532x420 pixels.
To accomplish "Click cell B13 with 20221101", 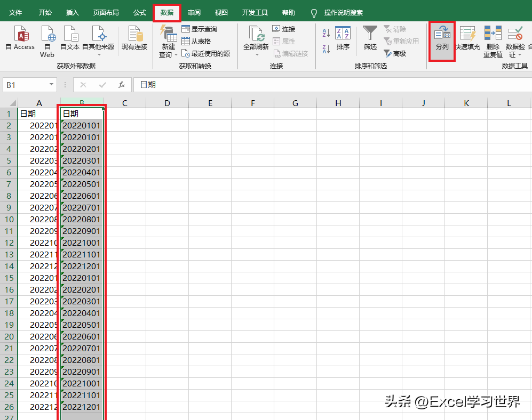I will (82, 255).
